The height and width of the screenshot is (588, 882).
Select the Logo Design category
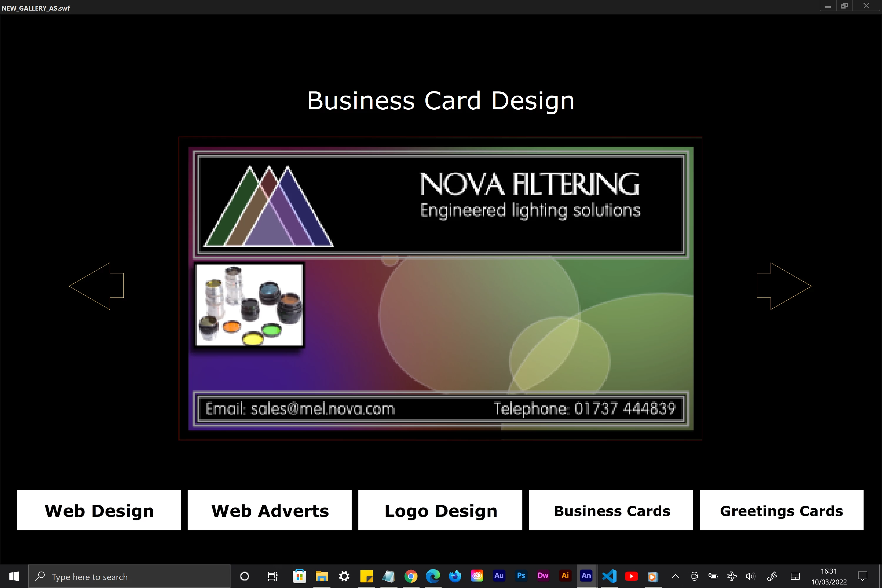click(x=440, y=510)
